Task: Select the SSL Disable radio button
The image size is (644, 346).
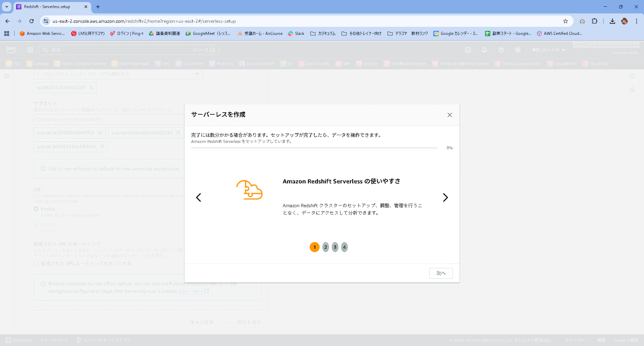Action: click(x=36, y=224)
